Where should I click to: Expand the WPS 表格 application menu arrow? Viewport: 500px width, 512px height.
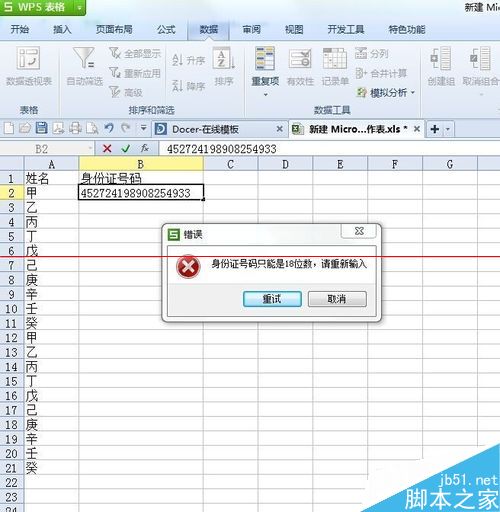pyautogui.click(x=79, y=7)
